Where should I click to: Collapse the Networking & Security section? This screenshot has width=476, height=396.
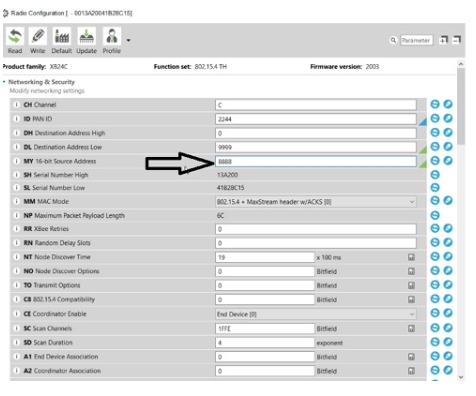click(x=4, y=82)
